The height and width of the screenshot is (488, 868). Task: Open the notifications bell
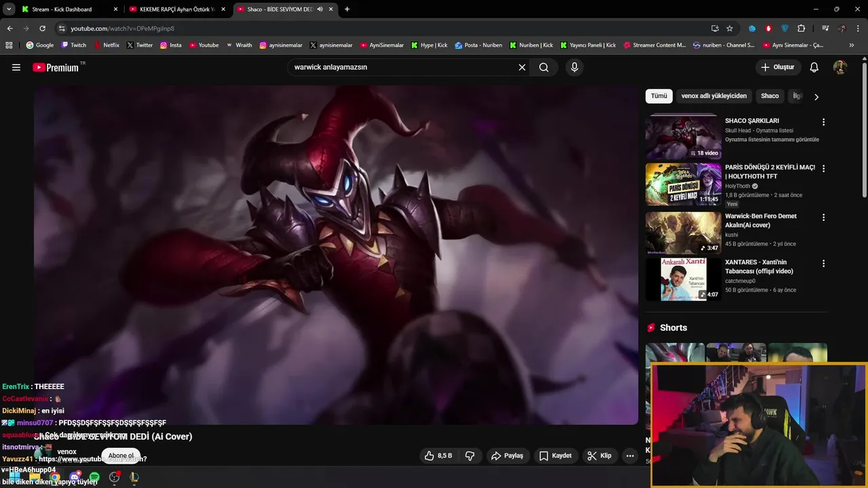(x=814, y=67)
